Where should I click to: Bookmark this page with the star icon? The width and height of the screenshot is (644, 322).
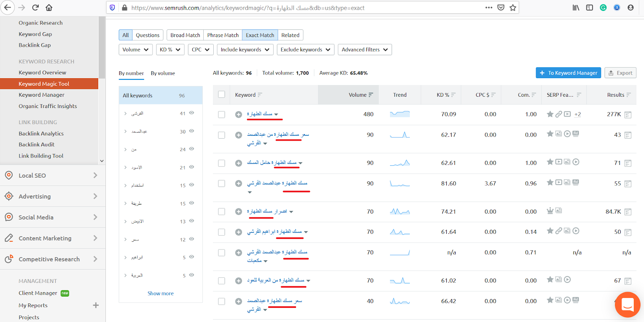[513, 8]
